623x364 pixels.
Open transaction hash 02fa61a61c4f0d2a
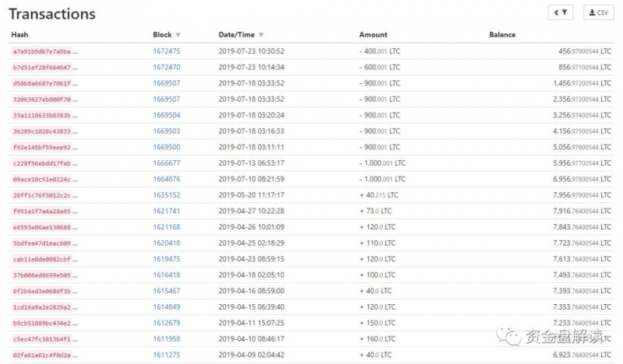click(x=42, y=355)
